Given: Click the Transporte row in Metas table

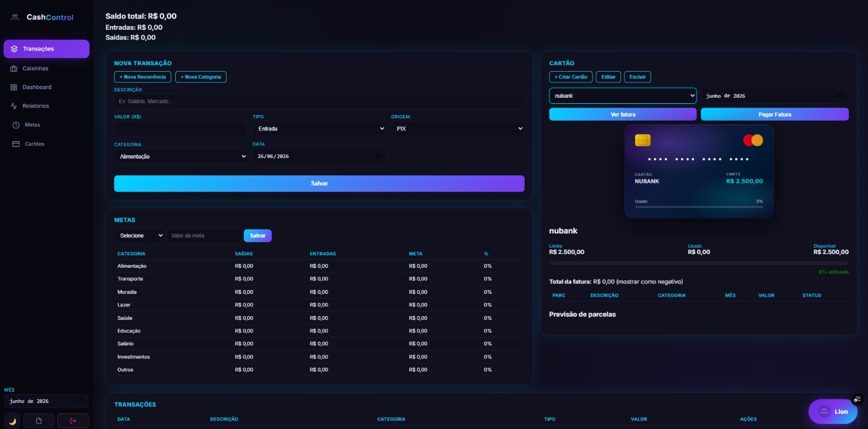Looking at the screenshot, I should [x=319, y=279].
